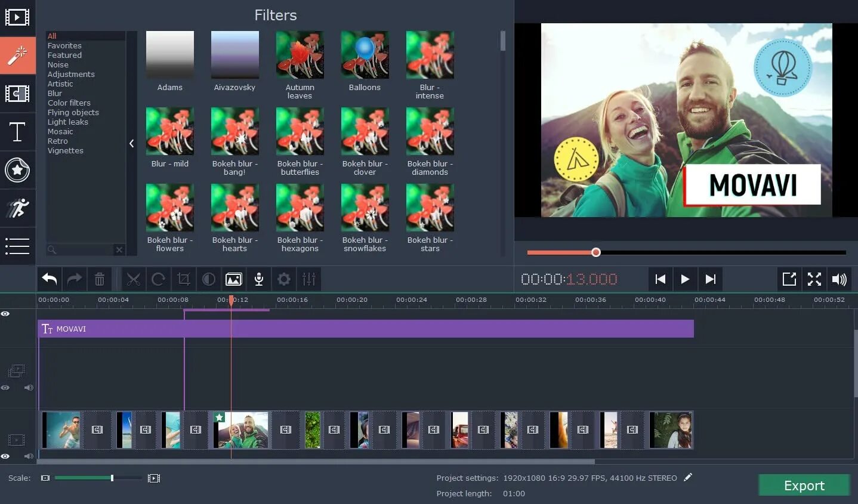Play the preview video
The height and width of the screenshot is (504, 858).
tap(686, 279)
